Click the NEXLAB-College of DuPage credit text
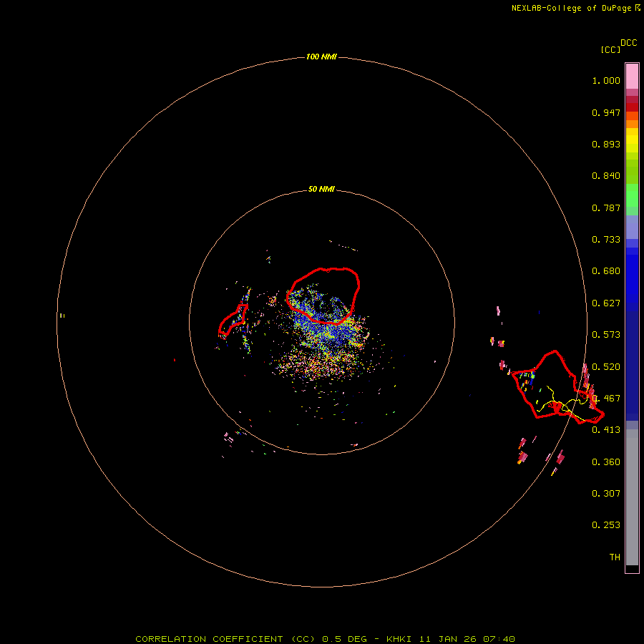 575,8
